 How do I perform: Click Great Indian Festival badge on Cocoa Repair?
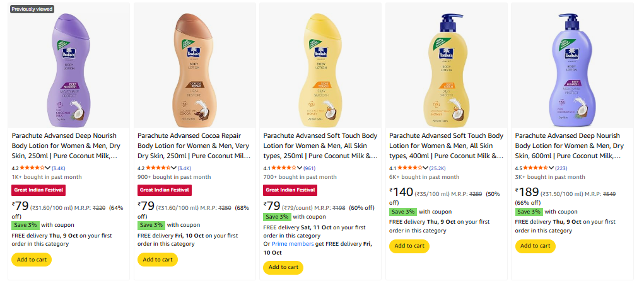coord(164,190)
